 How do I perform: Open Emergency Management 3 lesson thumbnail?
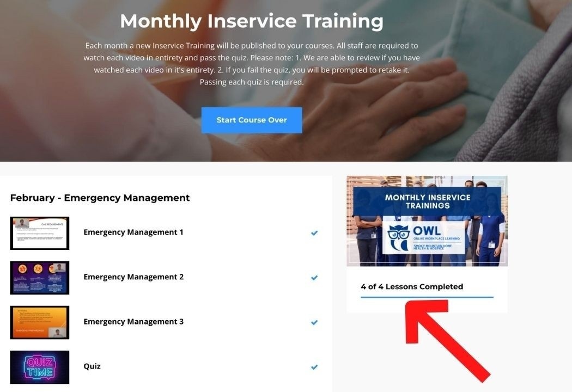tap(39, 322)
